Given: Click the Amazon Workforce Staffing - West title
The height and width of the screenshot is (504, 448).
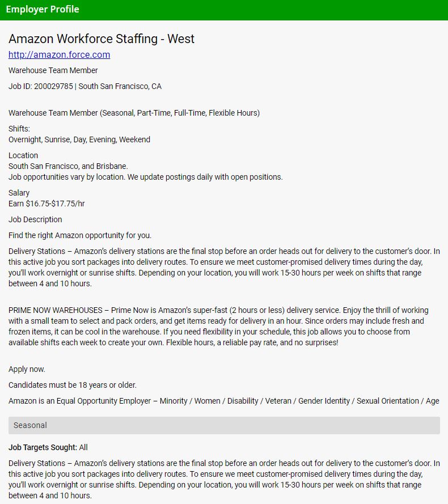Looking at the screenshot, I should [x=102, y=39].
